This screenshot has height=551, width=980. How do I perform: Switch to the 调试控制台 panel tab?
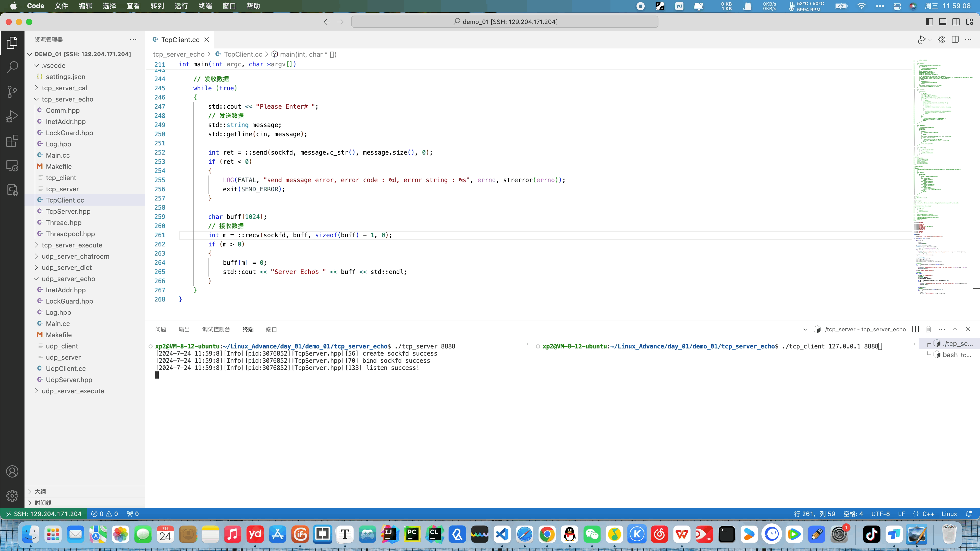tap(216, 329)
